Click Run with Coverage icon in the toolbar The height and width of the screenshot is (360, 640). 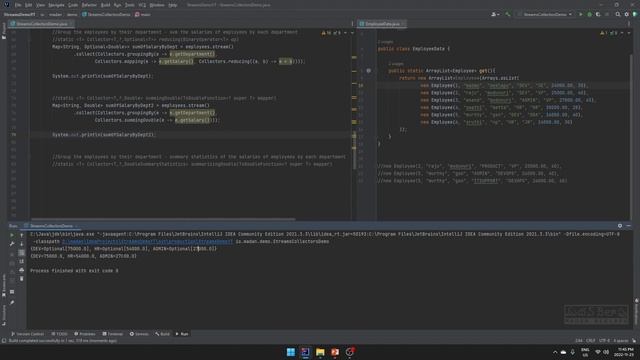pos(598,14)
